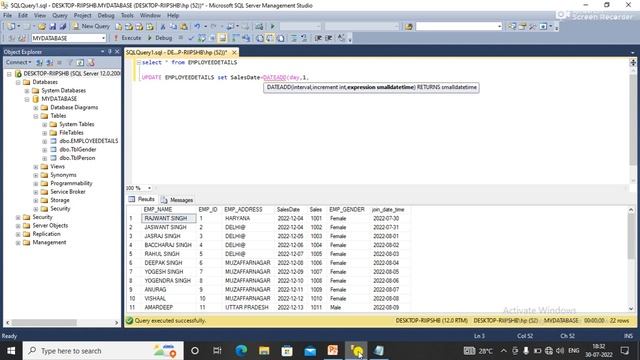Click the Parse checkmark icon

(191, 38)
